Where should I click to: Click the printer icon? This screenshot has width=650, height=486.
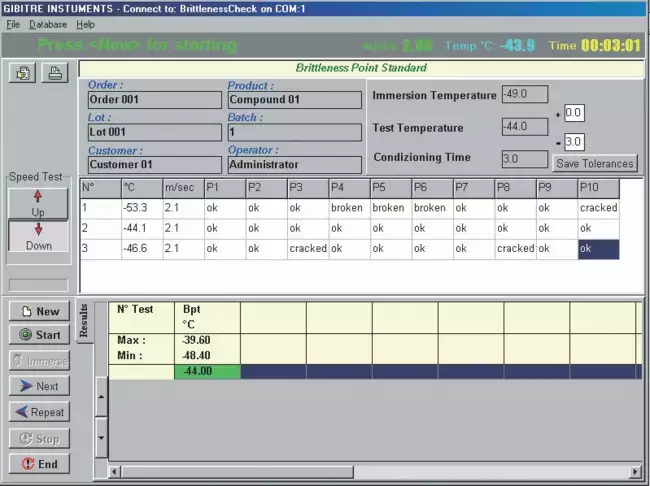55,72
